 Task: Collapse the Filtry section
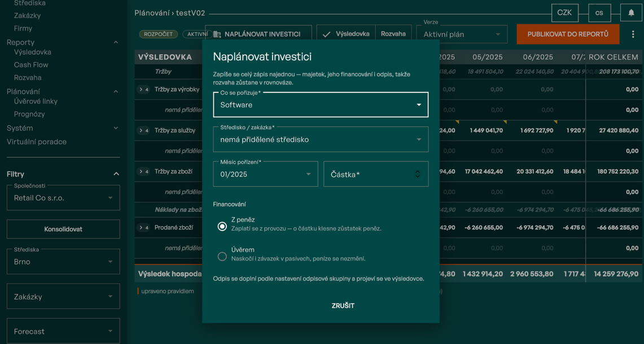(x=116, y=174)
